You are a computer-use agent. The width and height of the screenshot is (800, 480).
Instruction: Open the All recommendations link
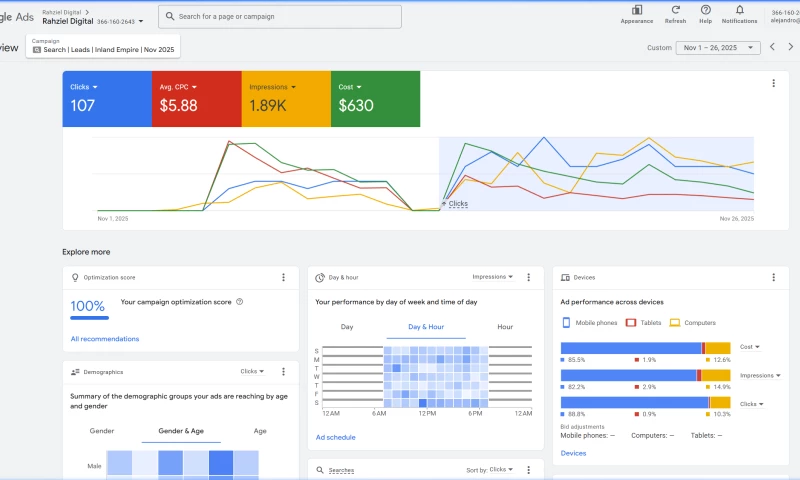(x=105, y=339)
